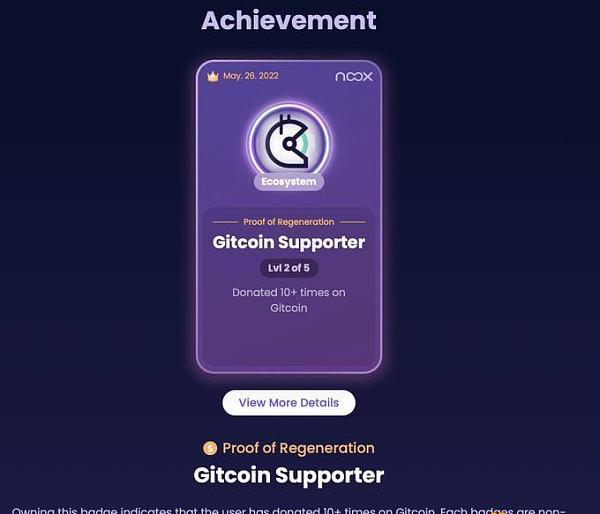Click the Proof of Regeneration label inside the card

tap(289, 222)
